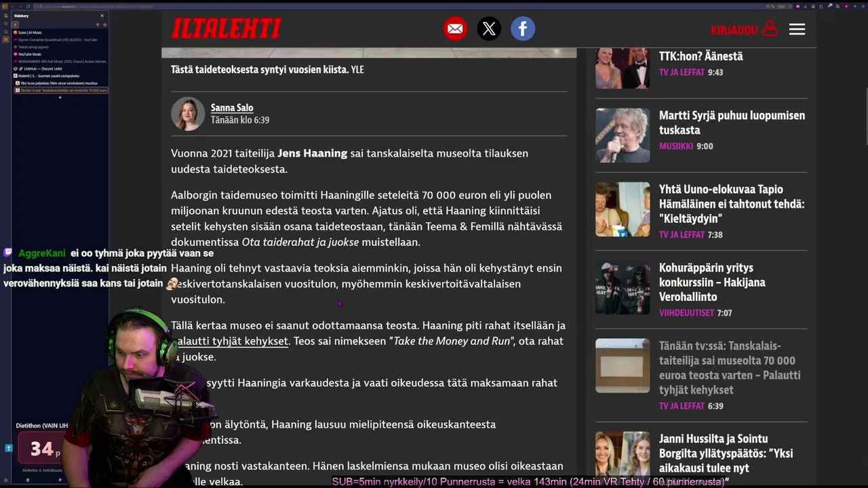Open the Janni Hussi and Sointu Borg article

[726, 453]
